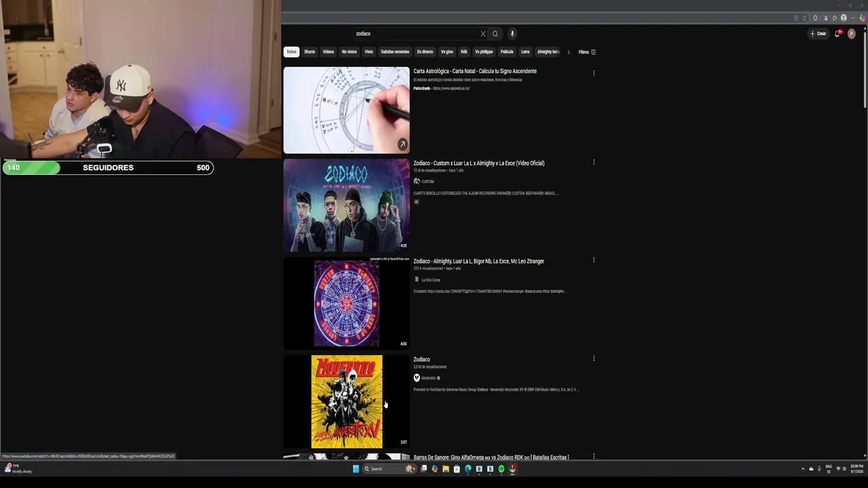
Task: Open taskbar clock and date
Action: pyautogui.click(x=857, y=468)
